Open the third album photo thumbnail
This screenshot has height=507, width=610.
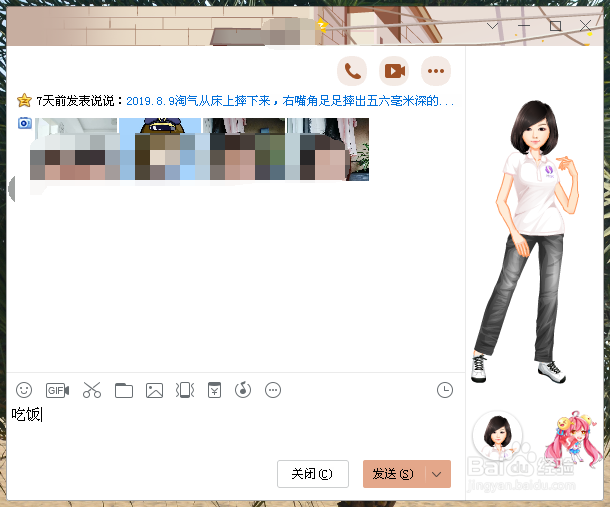pyautogui.click(x=244, y=149)
